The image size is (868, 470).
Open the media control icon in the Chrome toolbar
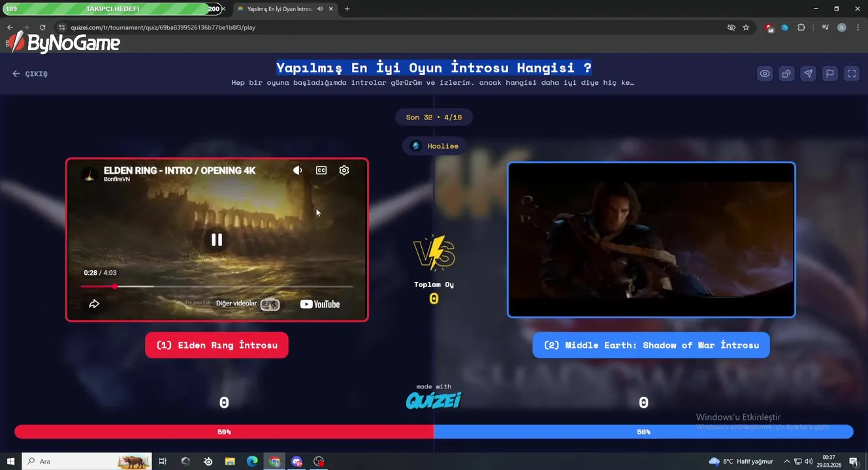(826, 27)
